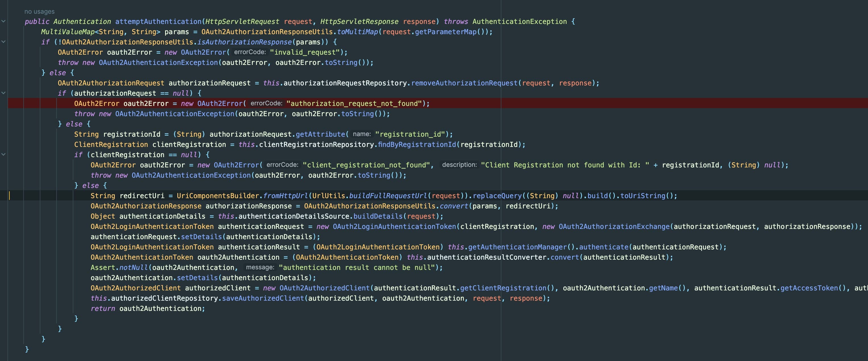Click the fromHttpUrl static method call
Screen dimensions: 868x361
[285, 196]
